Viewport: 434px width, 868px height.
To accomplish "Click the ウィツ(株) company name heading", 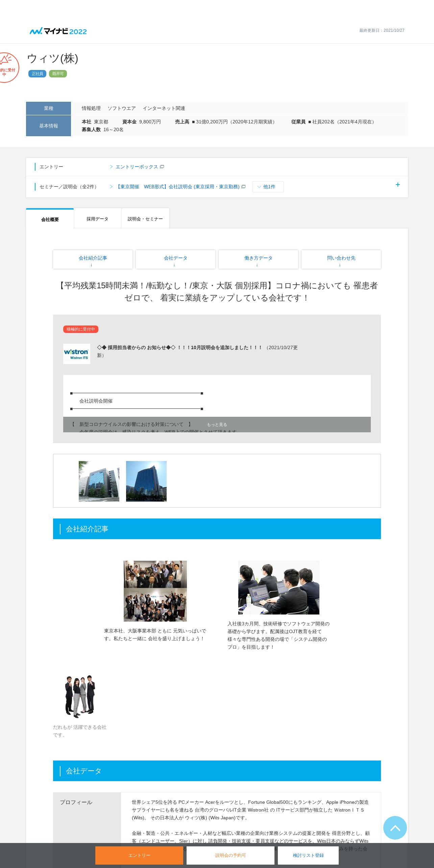I will point(53,58).
